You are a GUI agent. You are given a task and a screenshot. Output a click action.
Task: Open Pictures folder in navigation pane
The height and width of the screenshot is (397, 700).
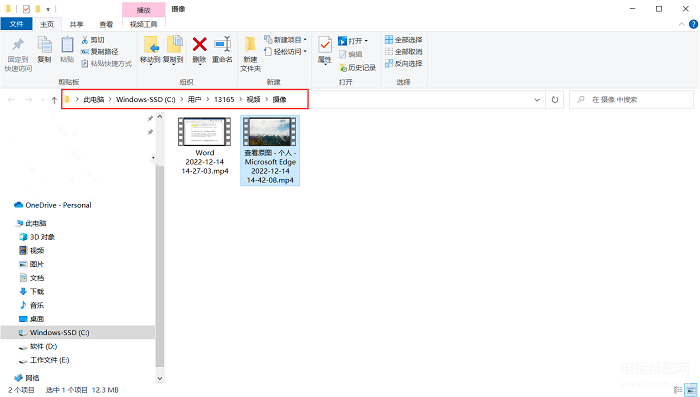pyautogui.click(x=32, y=264)
